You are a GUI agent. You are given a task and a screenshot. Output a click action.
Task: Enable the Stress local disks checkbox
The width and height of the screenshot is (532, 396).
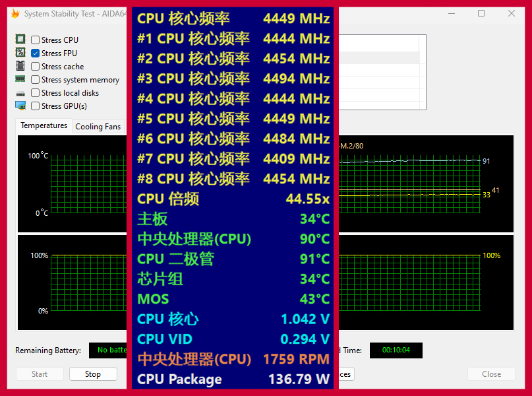(36, 93)
